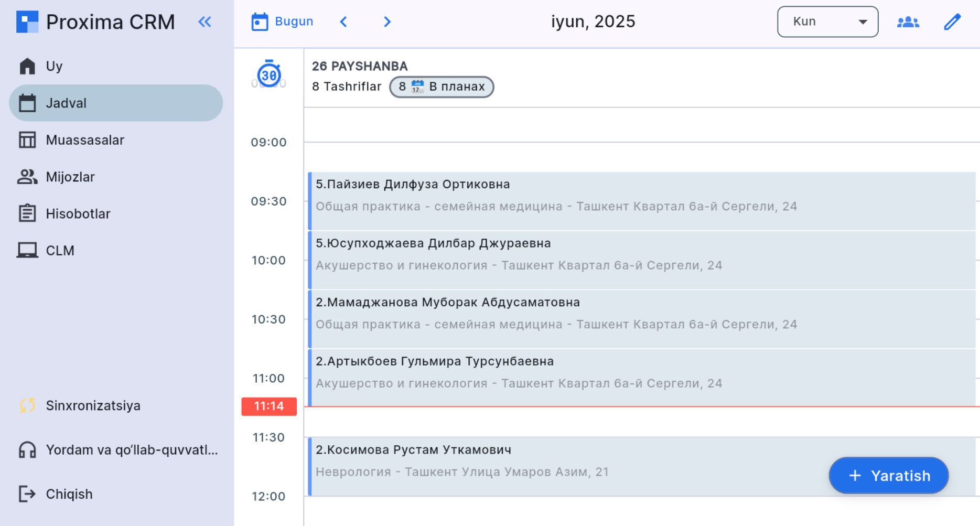The width and height of the screenshot is (980, 526).
Task: Open the CLM section
Action: click(x=60, y=251)
